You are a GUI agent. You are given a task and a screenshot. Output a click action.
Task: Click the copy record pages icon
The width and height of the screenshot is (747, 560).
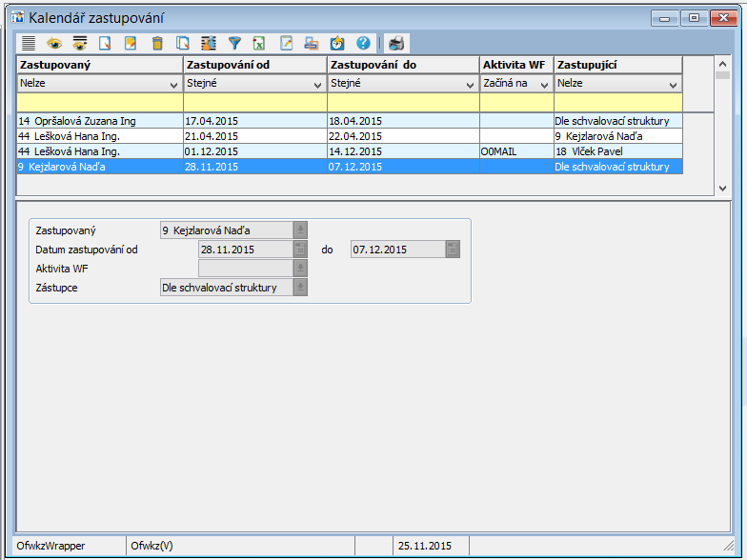tap(183, 43)
